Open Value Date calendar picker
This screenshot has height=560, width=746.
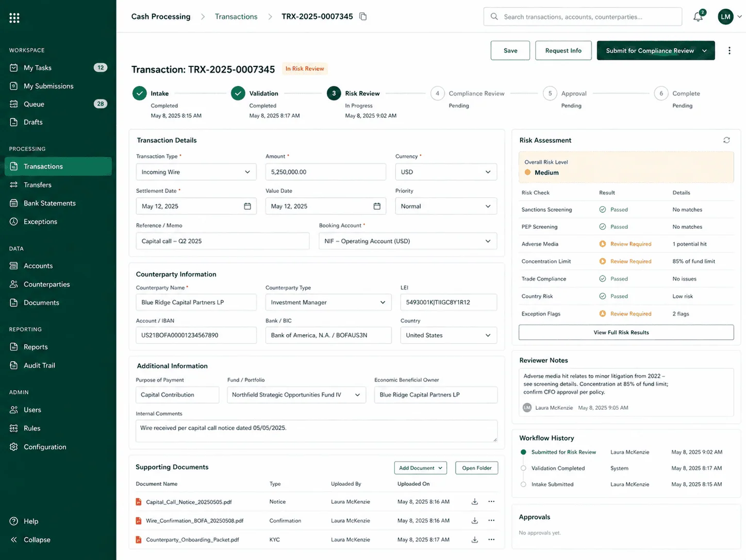(x=377, y=206)
